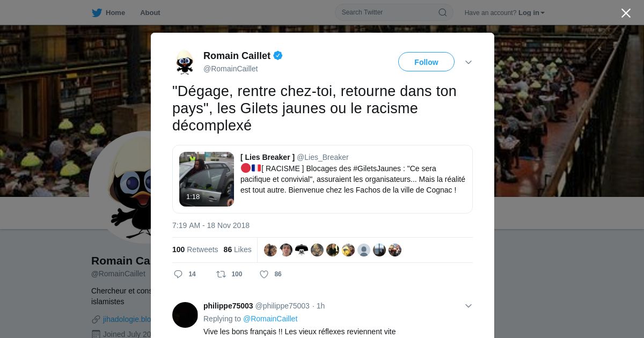View the 100 Retweets list

(195, 249)
